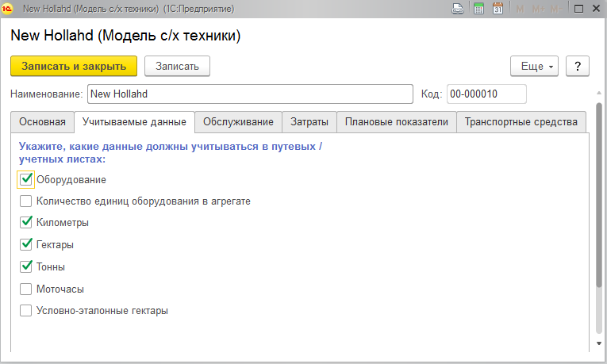Uncheck the Гектары checkbox

point(25,244)
